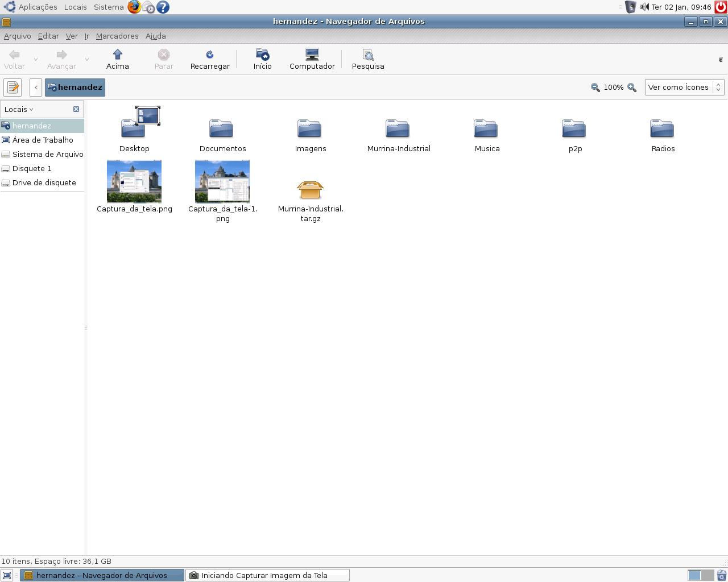Click the mail clock launcher in panel
This screenshot has width=728, height=582.
[148, 7]
